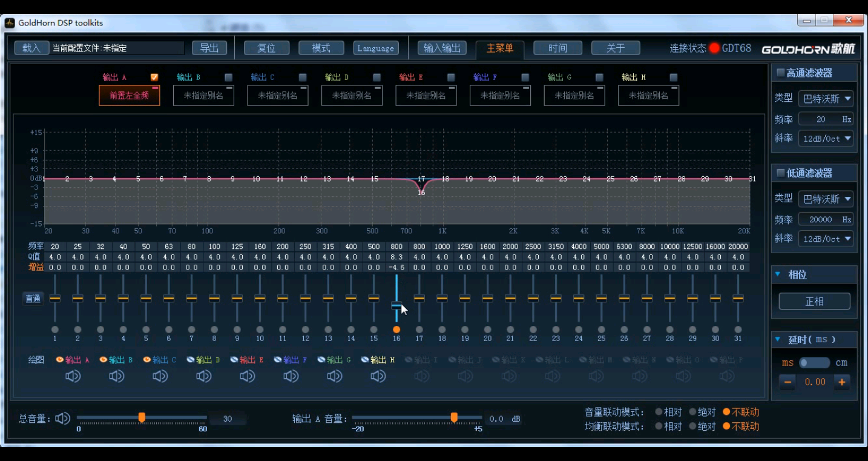Mute output H speaker icon

[x=378, y=376]
